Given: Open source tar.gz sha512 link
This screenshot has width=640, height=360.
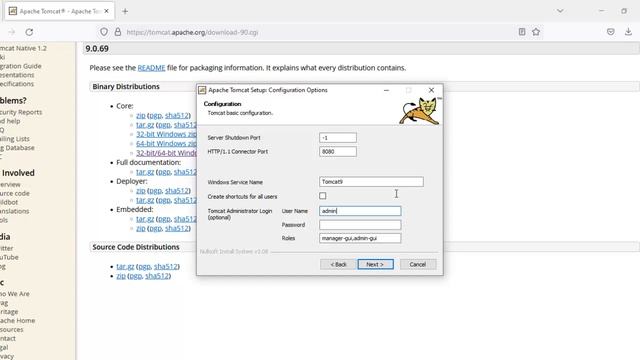Looking at the screenshot, I should 166,267.
